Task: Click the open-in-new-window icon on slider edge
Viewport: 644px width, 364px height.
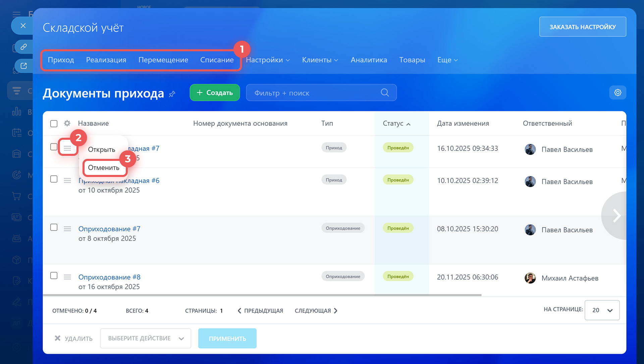Action: (x=23, y=66)
